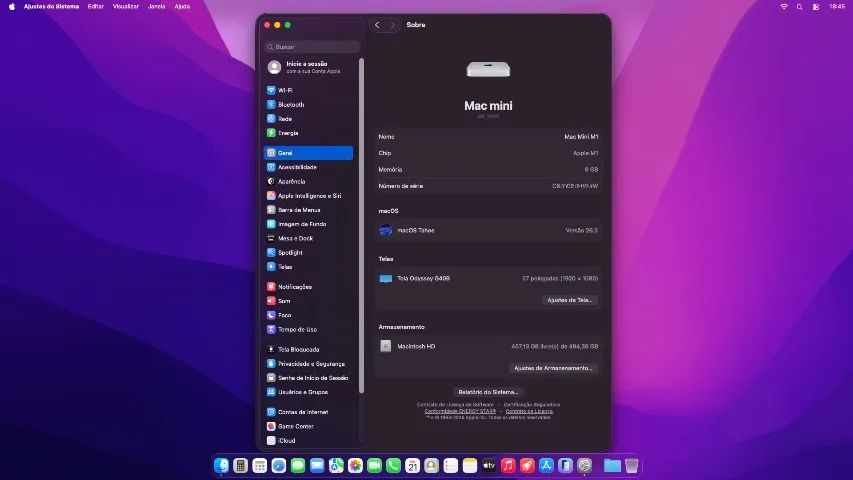Open App Store from the Dock
This screenshot has width=853, height=480.
point(546,465)
